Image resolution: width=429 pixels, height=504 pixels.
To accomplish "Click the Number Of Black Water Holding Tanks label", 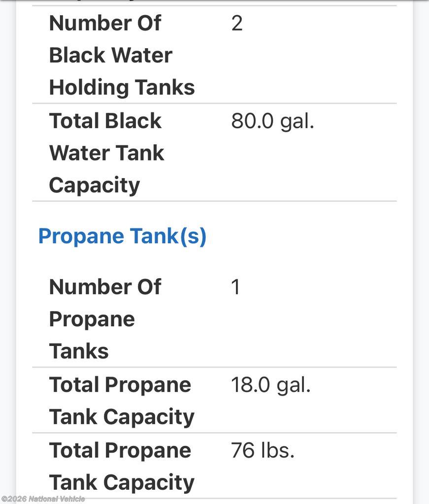I will tap(122, 55).
